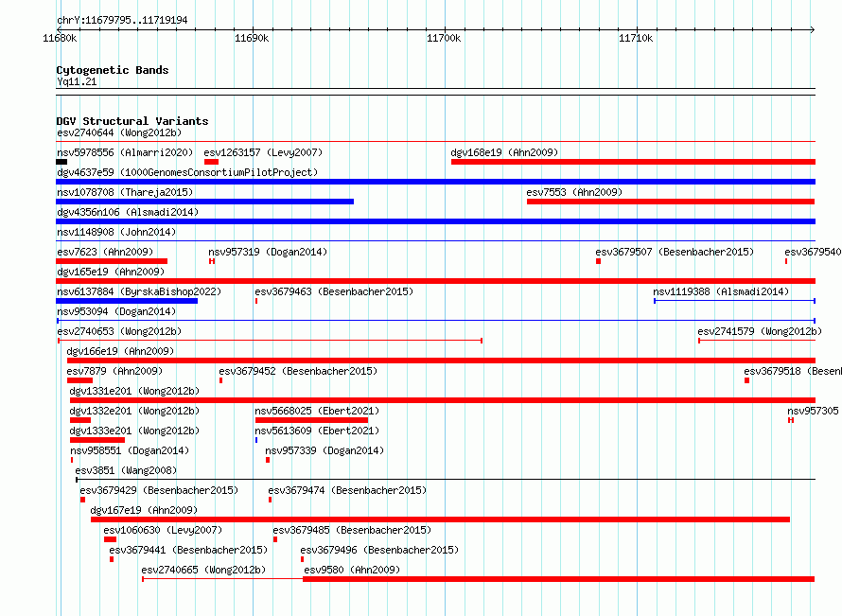The image size is (842, 616).
Task: Open variant nsv5668025 (Ebert2021)
Action: pyautogui.click(x=317, y=411)
